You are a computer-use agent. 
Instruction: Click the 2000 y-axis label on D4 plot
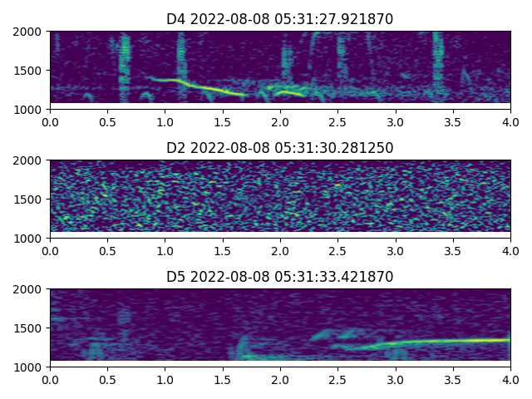(x=31, y=32)
